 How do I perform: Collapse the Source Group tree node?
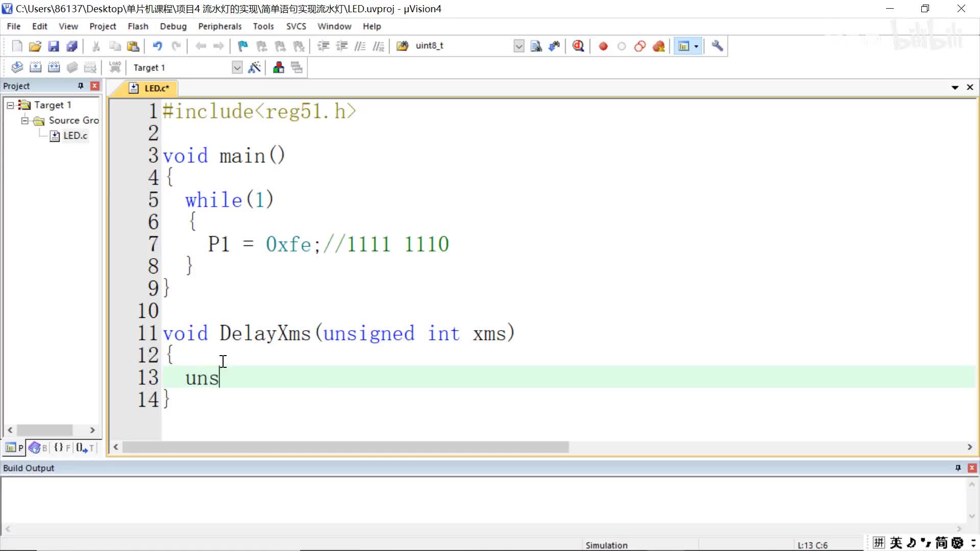click(24, 120)
